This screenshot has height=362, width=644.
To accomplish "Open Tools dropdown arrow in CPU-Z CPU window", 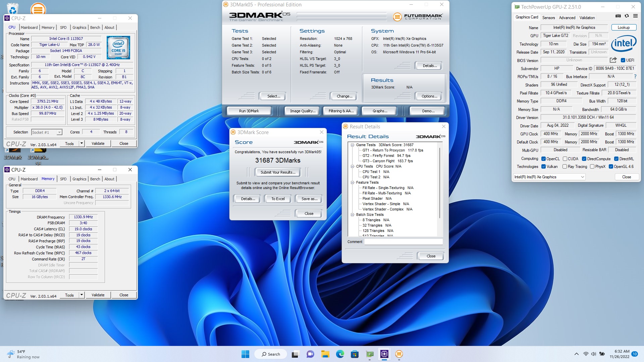I will [x=81, y=143].
